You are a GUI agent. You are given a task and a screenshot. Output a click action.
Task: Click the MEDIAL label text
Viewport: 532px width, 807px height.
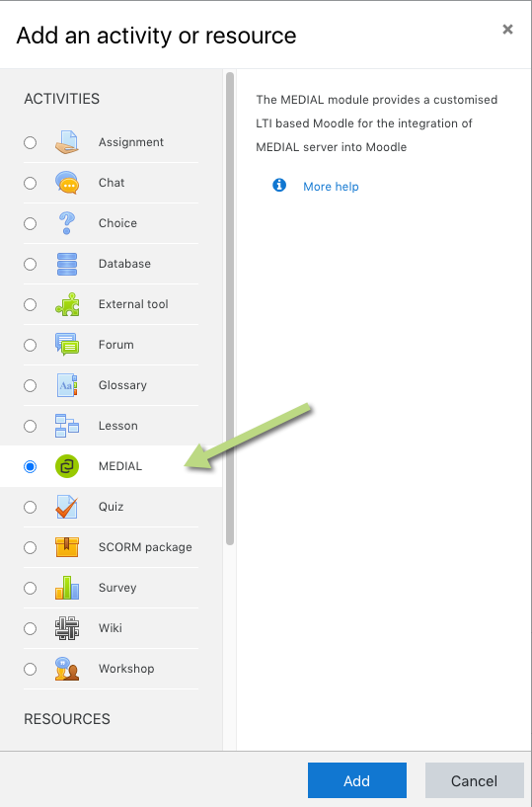point(119,466)
